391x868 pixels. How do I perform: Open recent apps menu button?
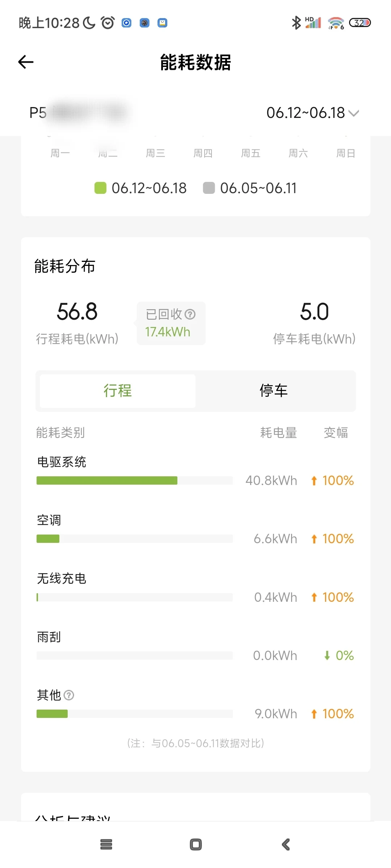tap(106, 844)
